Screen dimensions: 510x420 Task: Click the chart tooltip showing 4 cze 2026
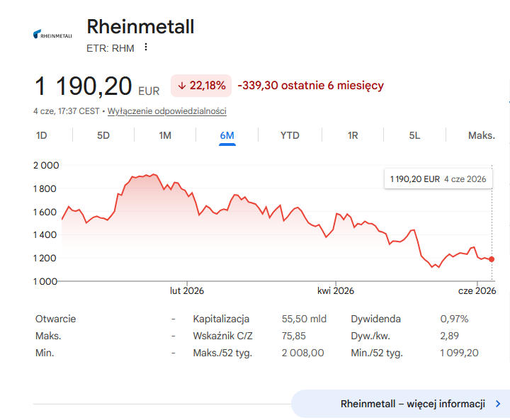pos(438,179)
